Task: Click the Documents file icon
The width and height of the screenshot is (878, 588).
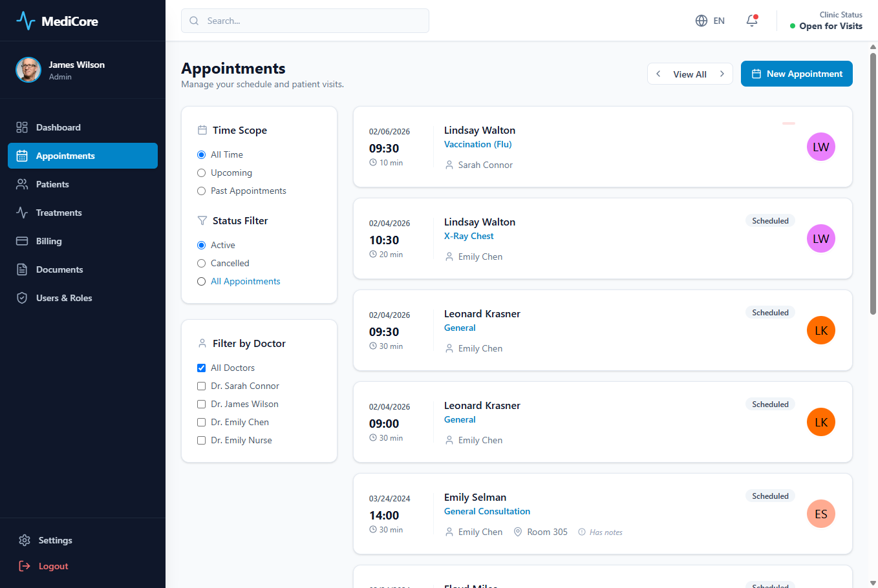Action: pyautogui.click(x=22, y=269)
